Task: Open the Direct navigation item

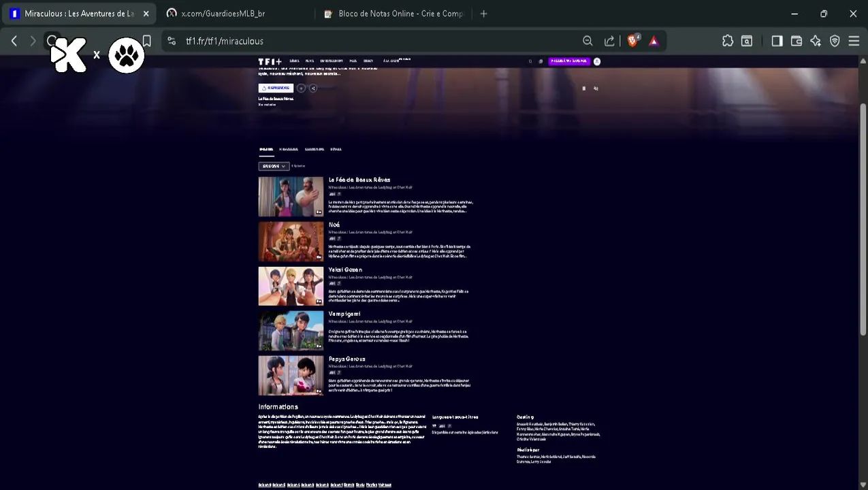Action: click(x=368, y=61)
